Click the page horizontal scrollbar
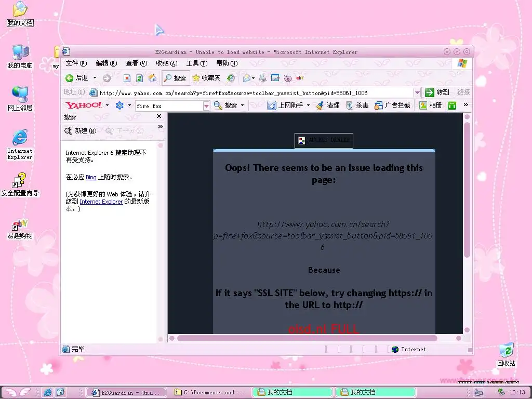 click(307, 338)
